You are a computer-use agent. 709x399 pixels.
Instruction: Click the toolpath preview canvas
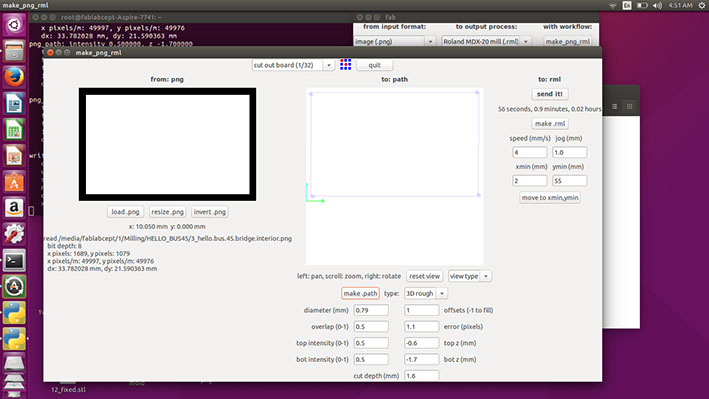[x=394, y=176]
